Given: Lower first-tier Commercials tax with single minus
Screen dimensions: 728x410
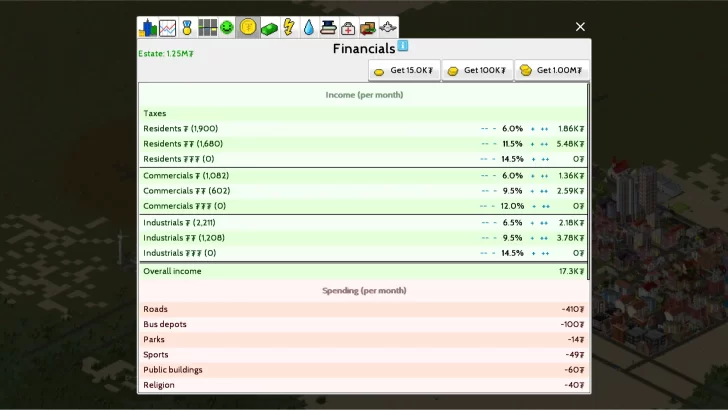Looking at the screenshot, I should click(494, 175).
